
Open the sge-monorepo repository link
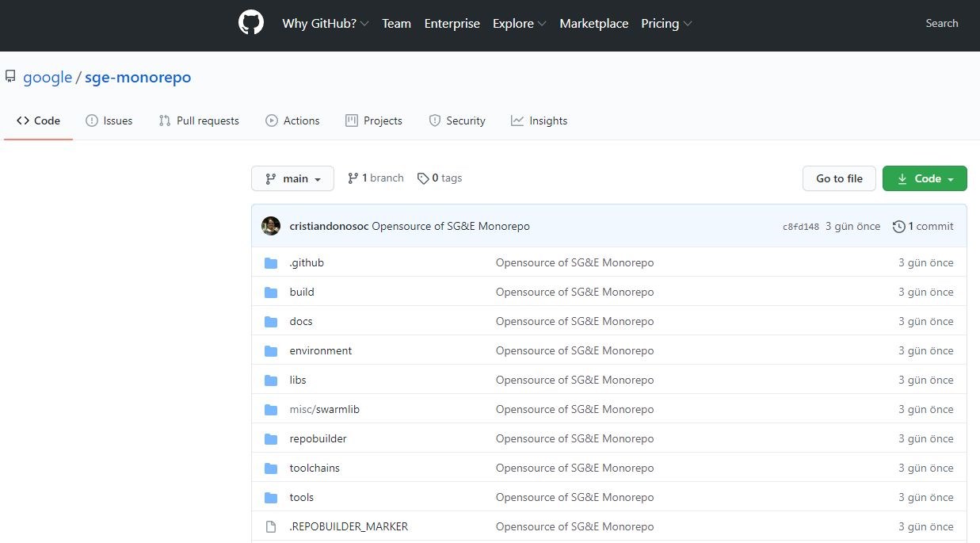point(138,78)
